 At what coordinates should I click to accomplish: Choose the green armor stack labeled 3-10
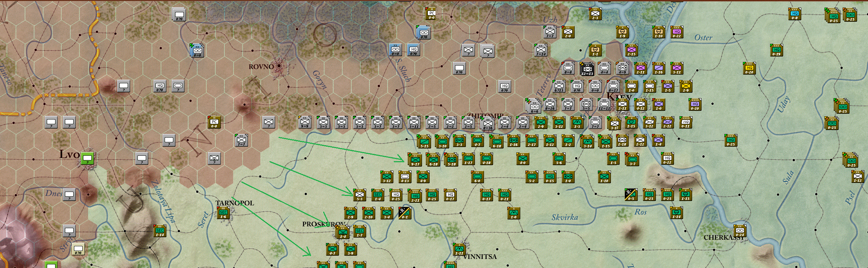click(442, 141)
